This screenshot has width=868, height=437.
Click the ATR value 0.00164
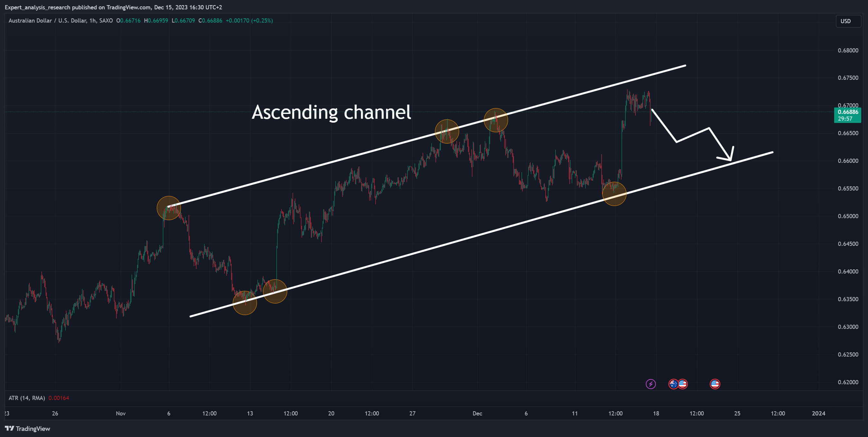[59, 398]
